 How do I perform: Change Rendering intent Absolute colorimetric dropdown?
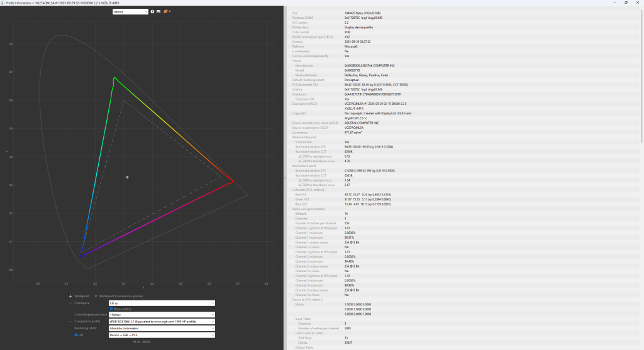tap(162, 328)
